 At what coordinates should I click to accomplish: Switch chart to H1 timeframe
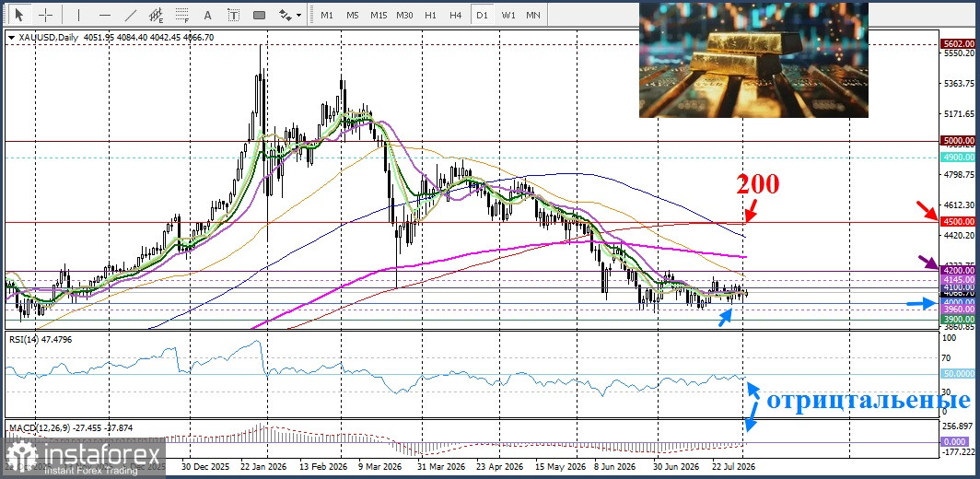[x=430, y=15]
